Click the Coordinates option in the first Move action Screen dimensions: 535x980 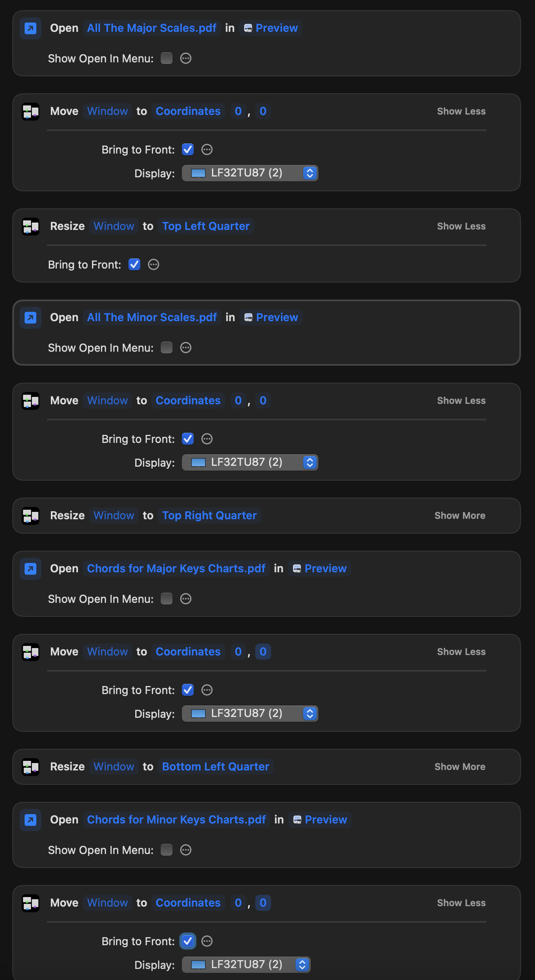coord(188,112)
